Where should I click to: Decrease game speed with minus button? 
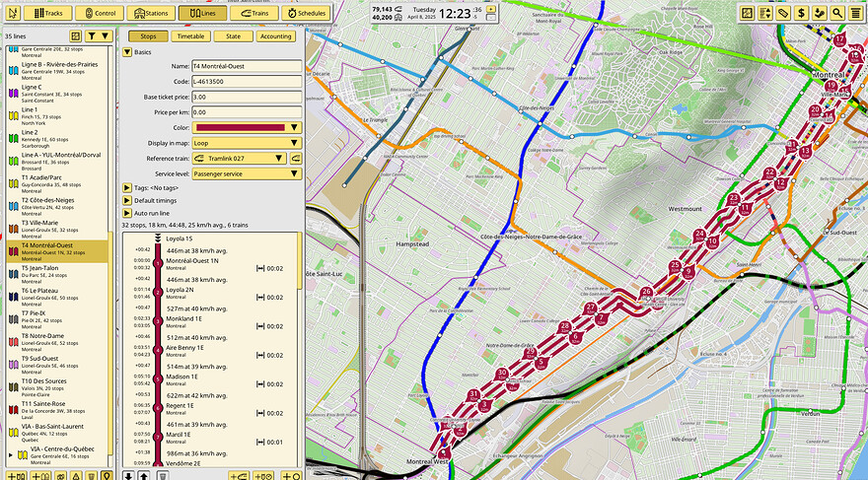pyautogui.click(x=491, y=17)
